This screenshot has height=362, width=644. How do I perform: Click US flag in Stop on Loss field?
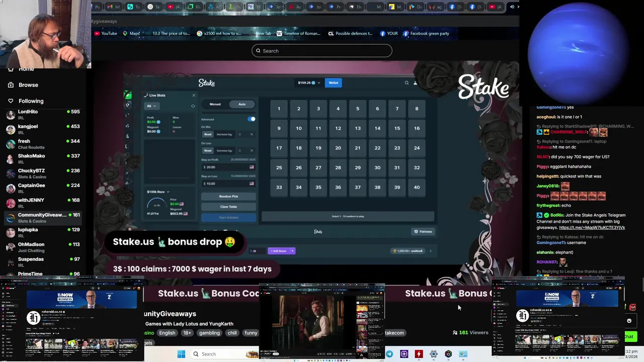click(x=252, y=184)
